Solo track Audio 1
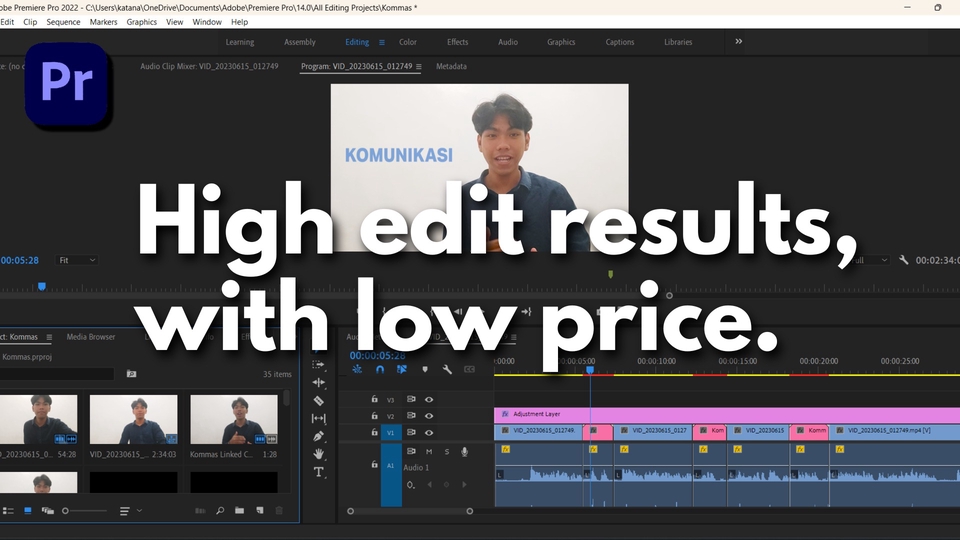 (447, 452)
